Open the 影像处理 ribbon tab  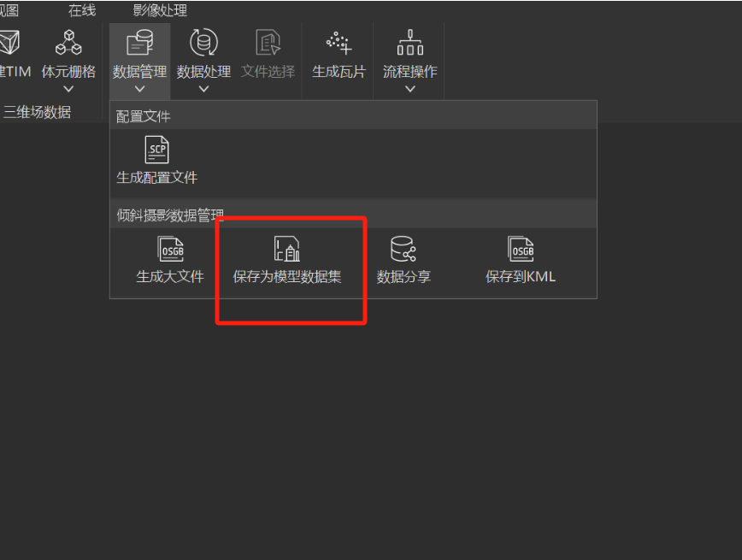click(160, 10)
